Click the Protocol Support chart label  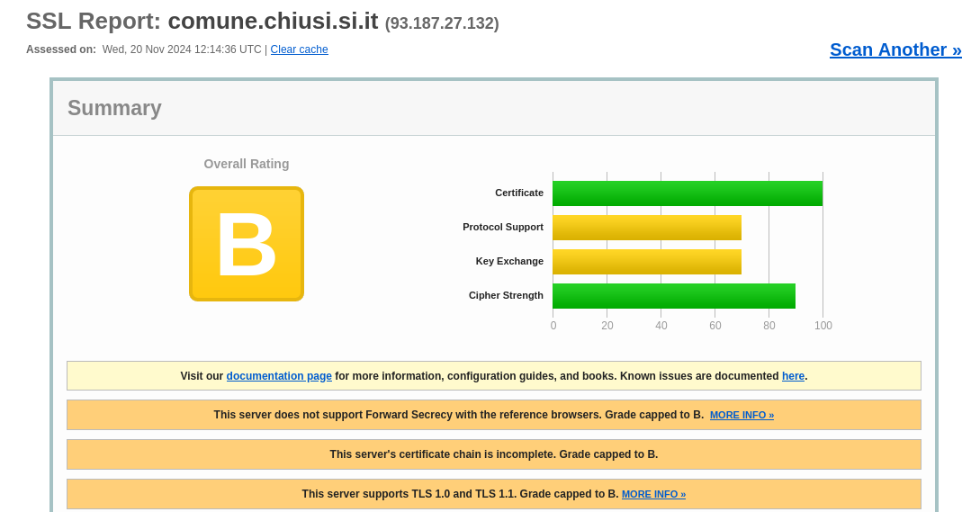coord(502,227)
